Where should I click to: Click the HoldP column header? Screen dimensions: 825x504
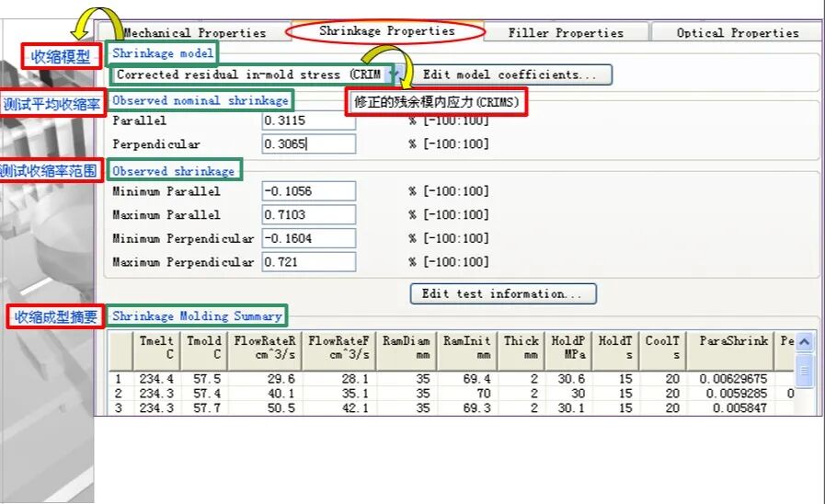(x=567, y=348)
